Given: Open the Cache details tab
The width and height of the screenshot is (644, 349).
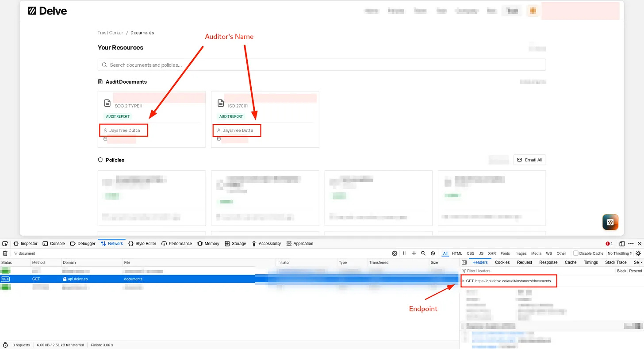Looking at the screenshot, I should pyautogui.click(x=571, y=262).
